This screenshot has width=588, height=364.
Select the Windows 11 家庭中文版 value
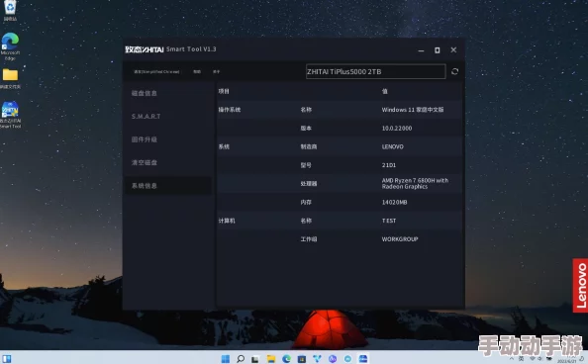point(413,110)
